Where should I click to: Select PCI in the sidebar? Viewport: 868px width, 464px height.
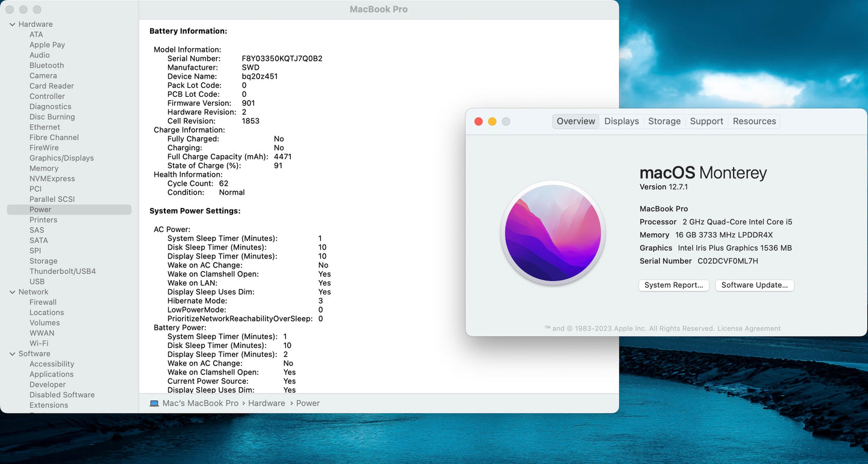(35, 189)
